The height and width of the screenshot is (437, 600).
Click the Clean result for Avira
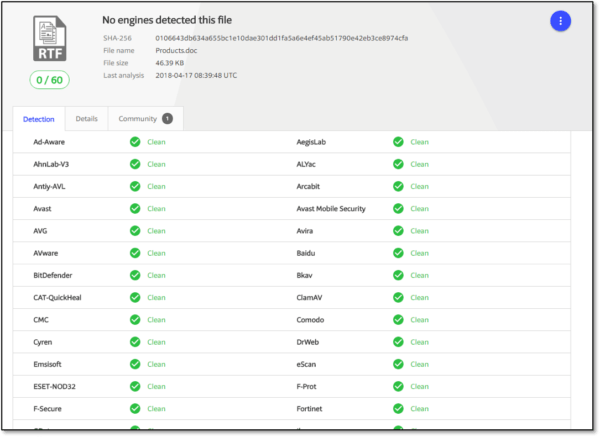tap(419, 231)
